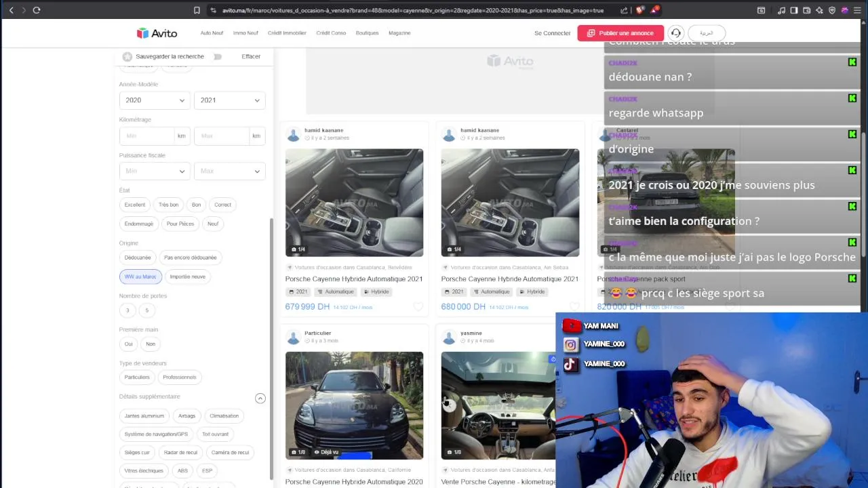Open the music playlist icon in toolbar
Image resolution: width=868 pixels, height=488 pixels.
pyautogui.click(x=781, y=10)
